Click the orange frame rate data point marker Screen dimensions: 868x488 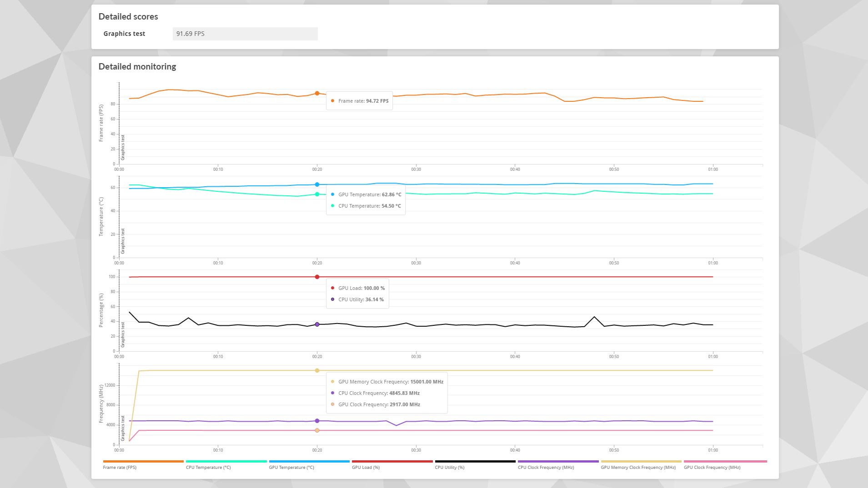pyautogui.click(x=317, y=94)
